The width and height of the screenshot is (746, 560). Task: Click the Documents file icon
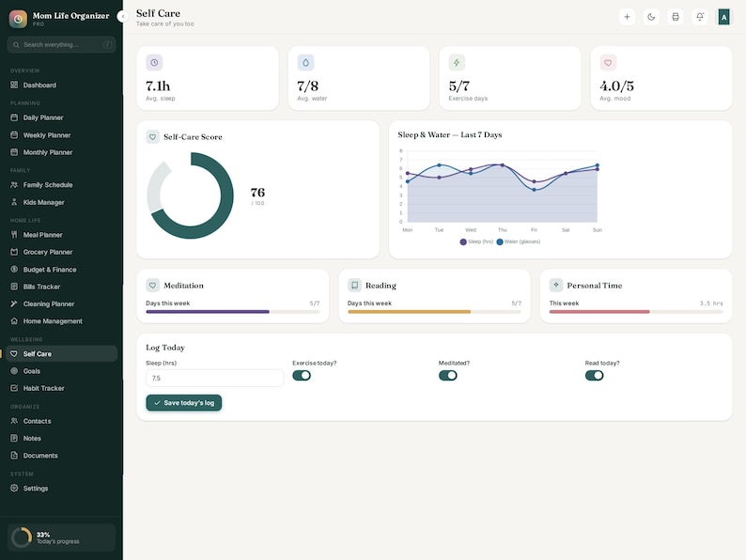click(x=14, y=456)
